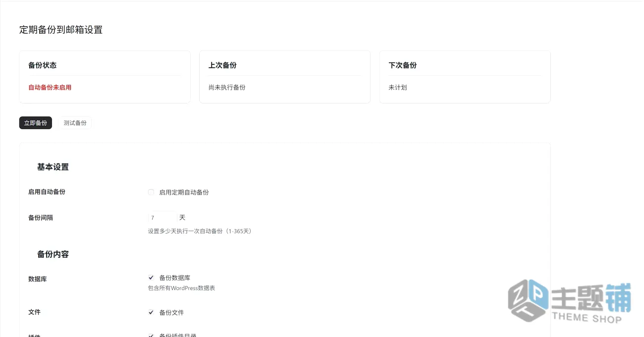Click the hint 设置多少天执行一次自动备份（1-365天）
Viewport: 644px width, 337px height.
point(201,231)
